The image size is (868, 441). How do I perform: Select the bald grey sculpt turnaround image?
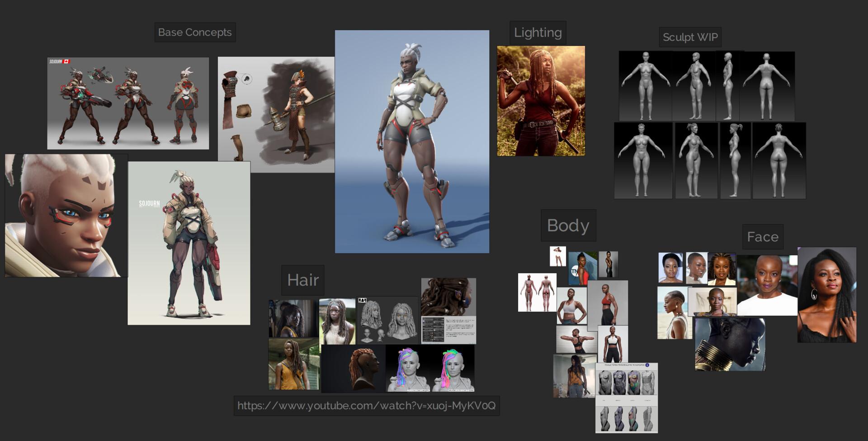tap(707, 86)
